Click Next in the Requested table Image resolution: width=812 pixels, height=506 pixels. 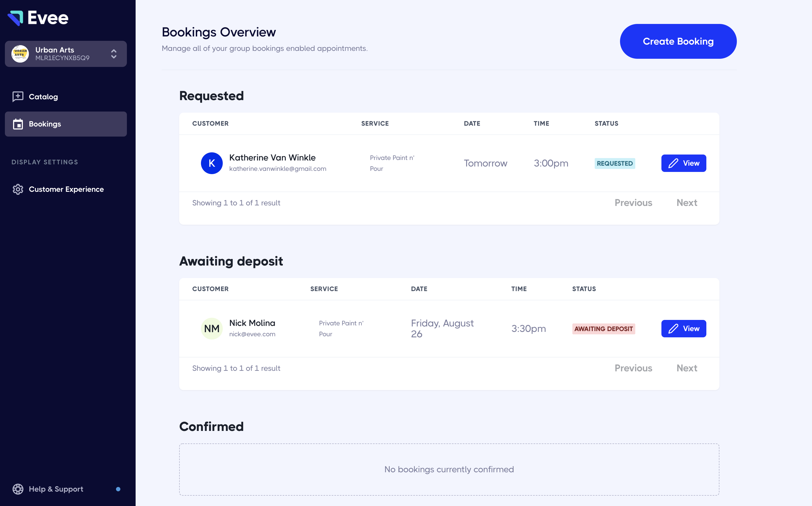[x=687, y=203]
